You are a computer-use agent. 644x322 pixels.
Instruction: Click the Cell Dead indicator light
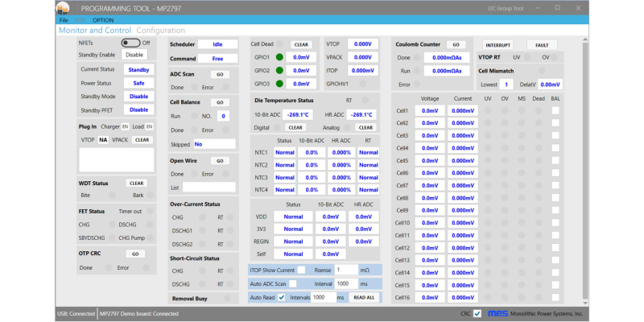tap(279, 44)
